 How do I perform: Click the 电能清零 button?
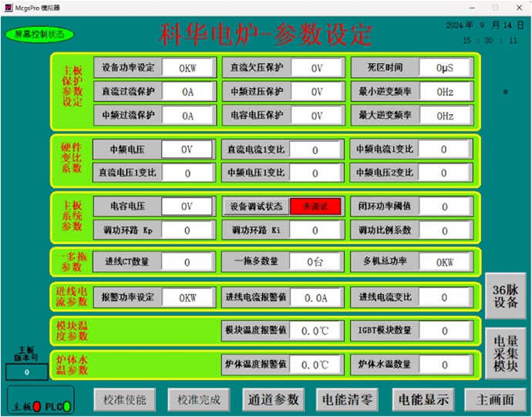point(348,399)
